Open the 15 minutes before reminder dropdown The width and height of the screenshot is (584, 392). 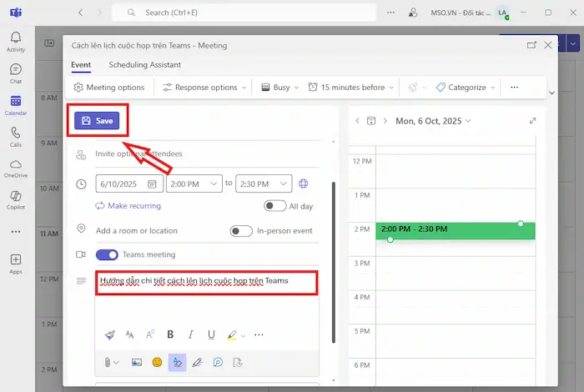tap(351, 87)
